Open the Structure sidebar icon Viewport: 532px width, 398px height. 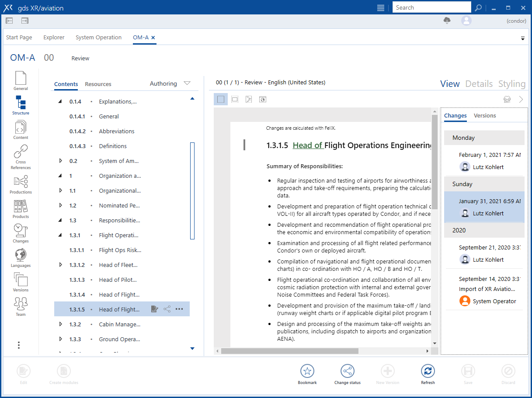coord(21,103)
